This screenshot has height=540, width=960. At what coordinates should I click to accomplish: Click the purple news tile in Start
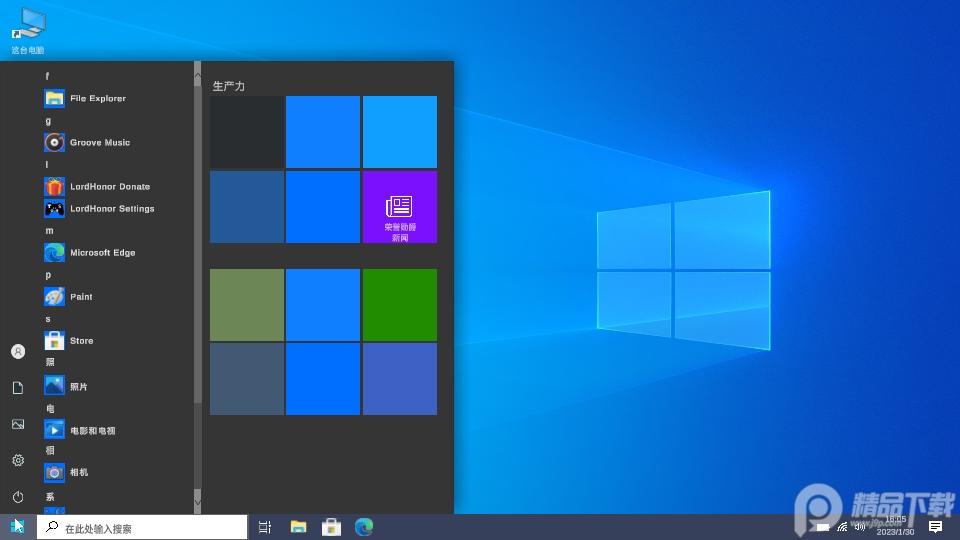click(399, 207)
